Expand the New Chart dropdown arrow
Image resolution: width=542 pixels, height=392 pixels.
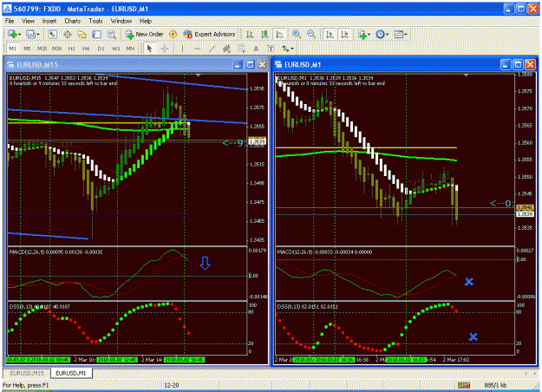19,35
